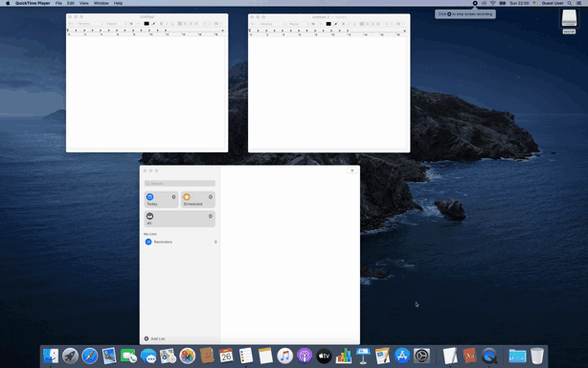Toggle italic in Untitled 2 window

(x=349, y=24)
